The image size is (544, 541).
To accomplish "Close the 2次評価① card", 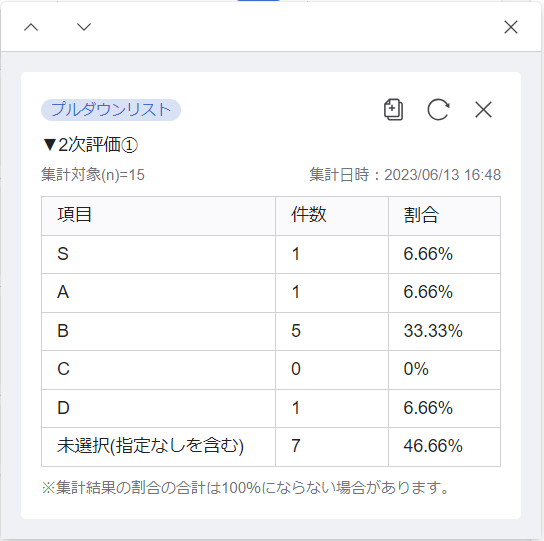I will [483, 110].
